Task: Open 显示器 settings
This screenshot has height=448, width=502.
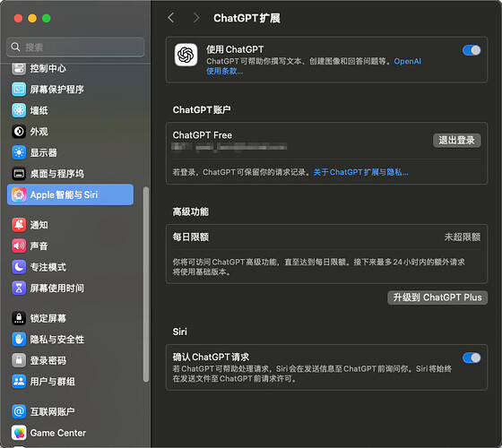Action: pyautogui.click(x=71, y=152)
